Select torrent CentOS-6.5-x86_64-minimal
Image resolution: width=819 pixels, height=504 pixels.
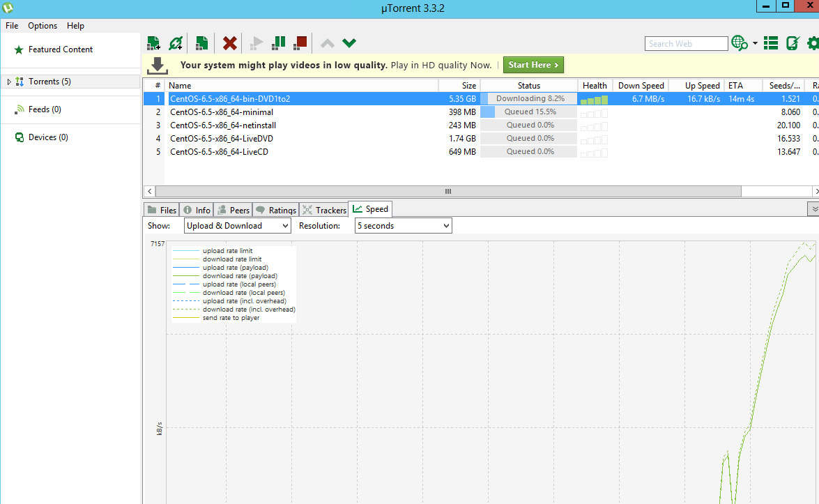click(222, 112)
